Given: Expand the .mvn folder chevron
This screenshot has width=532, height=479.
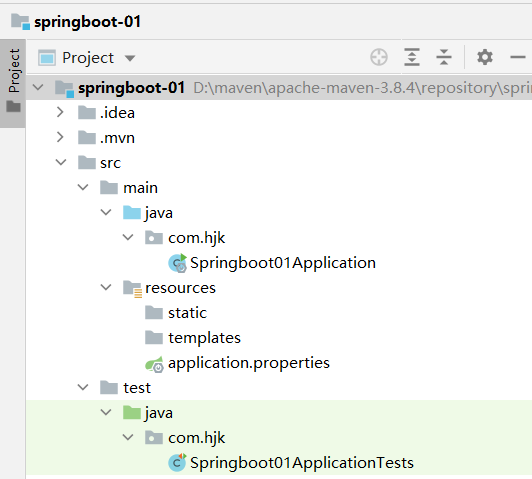Looking at the screenshot, I should click(60, 137).
